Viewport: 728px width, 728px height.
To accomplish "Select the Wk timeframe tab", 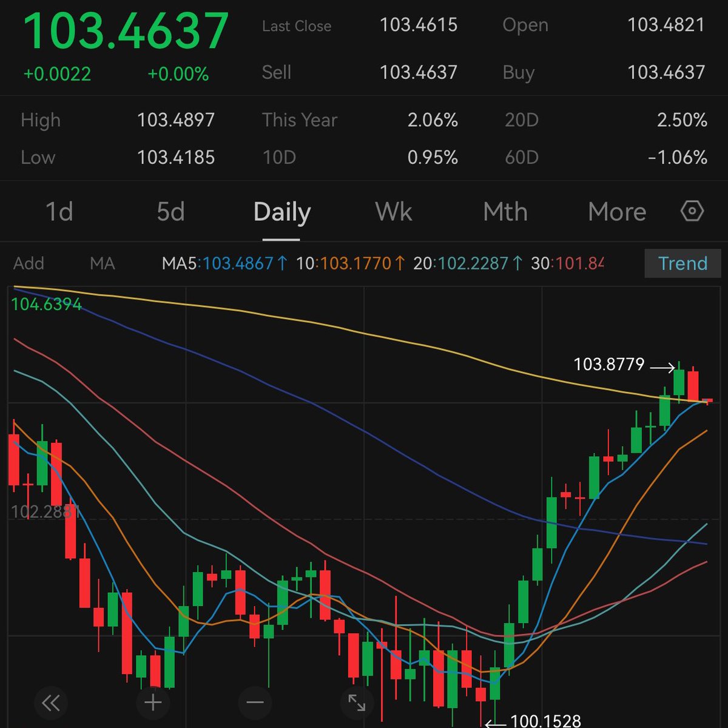I will click(x=394, y=212).
